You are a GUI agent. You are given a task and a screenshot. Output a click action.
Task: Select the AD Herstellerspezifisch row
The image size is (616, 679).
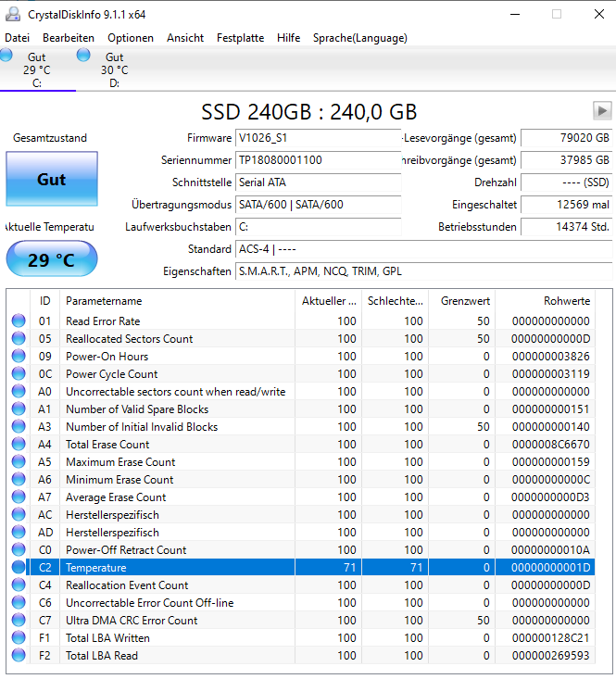coord(303,533)
